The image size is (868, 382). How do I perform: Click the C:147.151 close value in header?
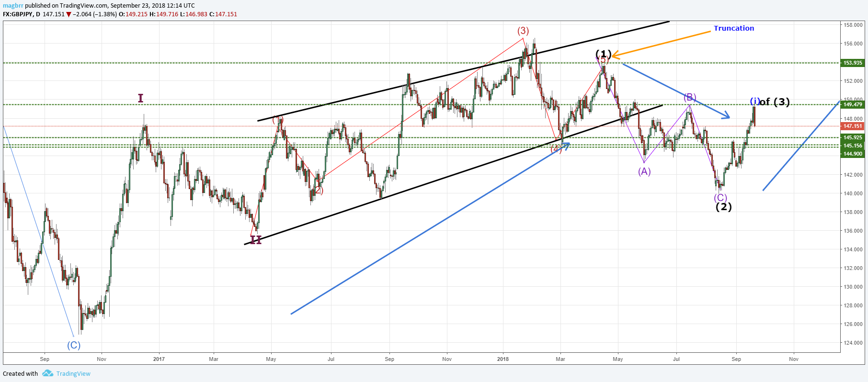click(223, 14)
